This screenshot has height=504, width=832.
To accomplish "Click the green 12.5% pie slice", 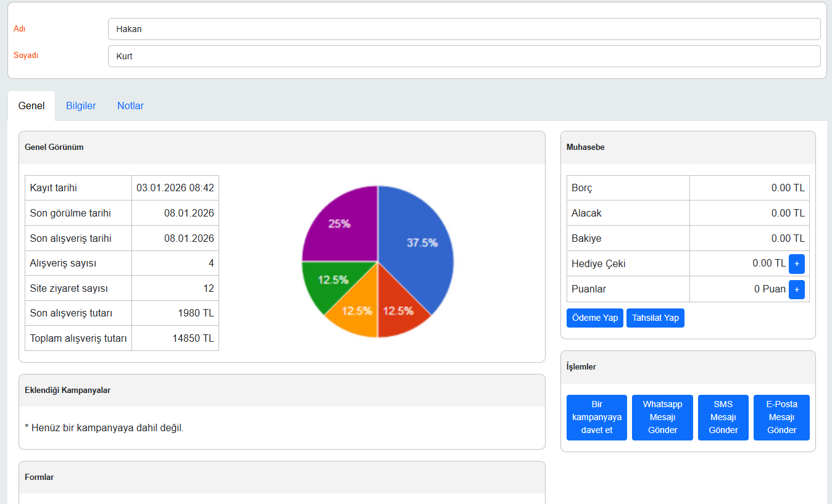I will click(327, 284).
